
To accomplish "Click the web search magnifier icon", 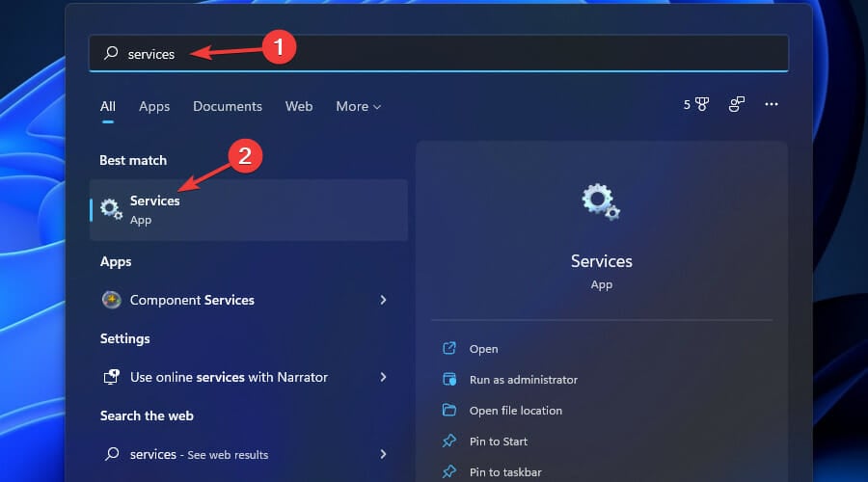I will (112, 454).
